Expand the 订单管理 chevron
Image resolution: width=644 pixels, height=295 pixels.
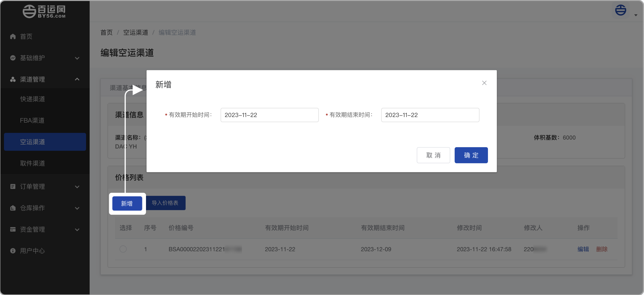(77, 187)
